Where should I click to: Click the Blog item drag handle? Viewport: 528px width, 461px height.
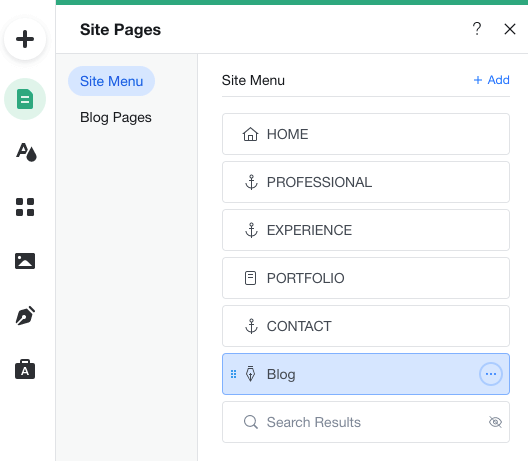233,374
